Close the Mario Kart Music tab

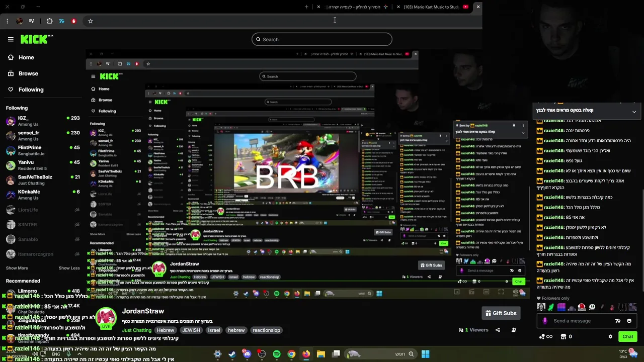(x=398, y=7)
